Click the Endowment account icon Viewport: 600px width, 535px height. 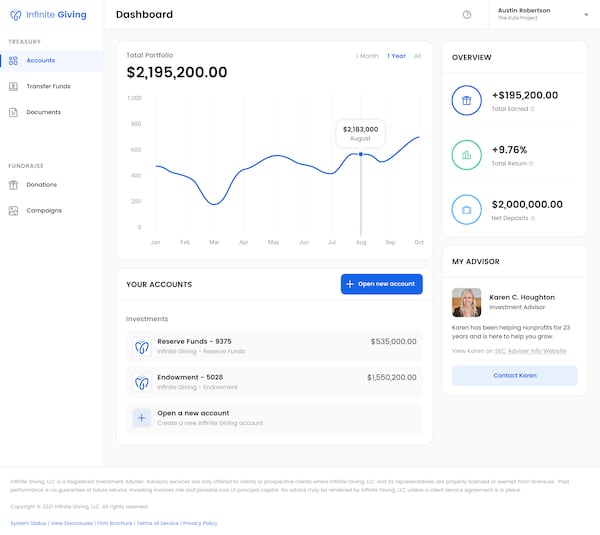coord(142,383)
